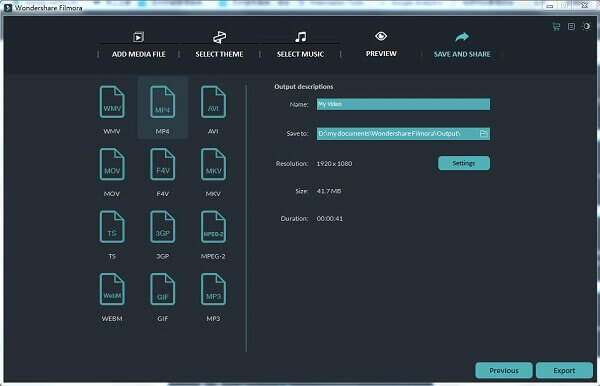Select the WMV output format icon
The width and height of the screenshot is (600, 386).
[x=112, y=102]
